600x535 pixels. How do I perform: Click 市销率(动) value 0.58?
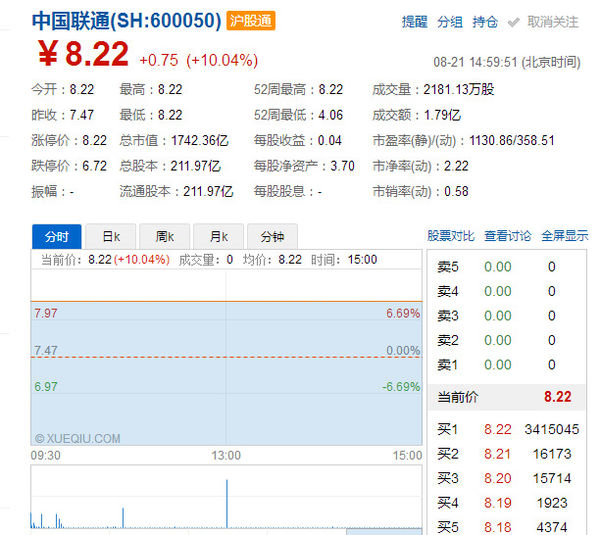click(x=456, y=191)
